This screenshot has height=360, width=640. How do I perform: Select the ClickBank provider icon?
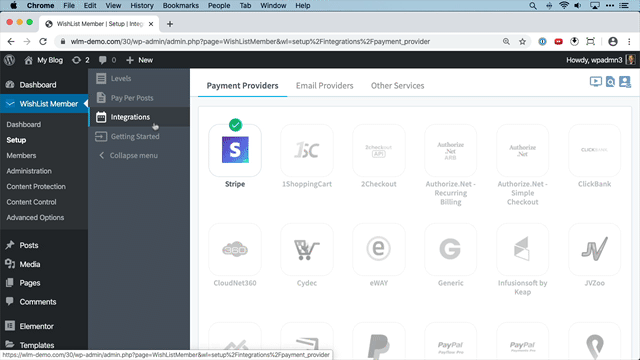point(594,150)
